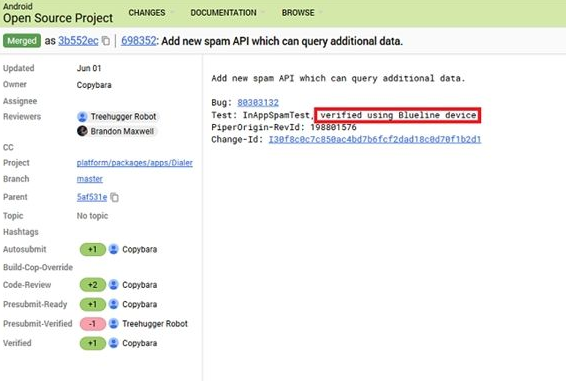Image resolution: width=566 pixels, height=381 pixels.
Task: Click the Hashtags label
Action: (21, 232)
